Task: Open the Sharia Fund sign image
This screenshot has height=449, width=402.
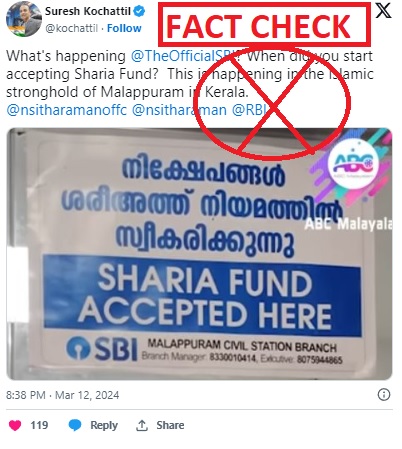Action: [x=199, y=254]
